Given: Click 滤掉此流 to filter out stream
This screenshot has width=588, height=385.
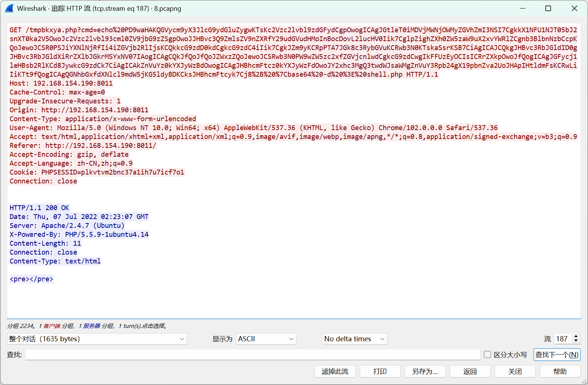Looking at the screenshot, I should pyautogui.click(x=335, y=371).
